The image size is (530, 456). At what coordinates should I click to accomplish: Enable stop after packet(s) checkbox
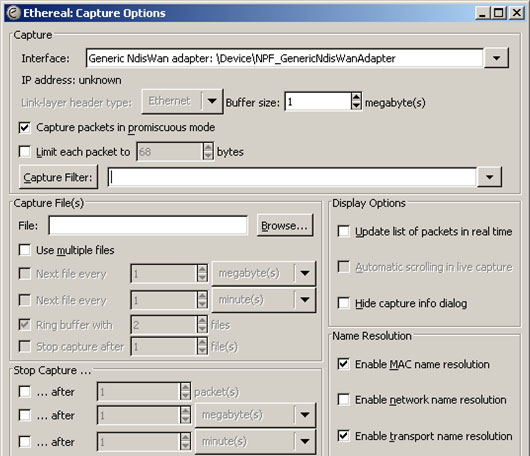[24, 392]
